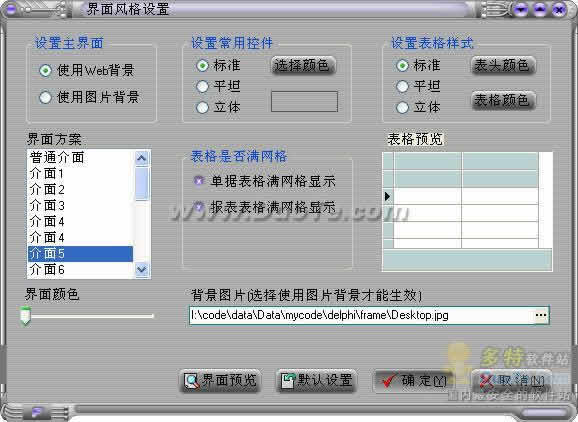Toggle 报表表格满网格显示 checkbox

(x=199, y=206)
